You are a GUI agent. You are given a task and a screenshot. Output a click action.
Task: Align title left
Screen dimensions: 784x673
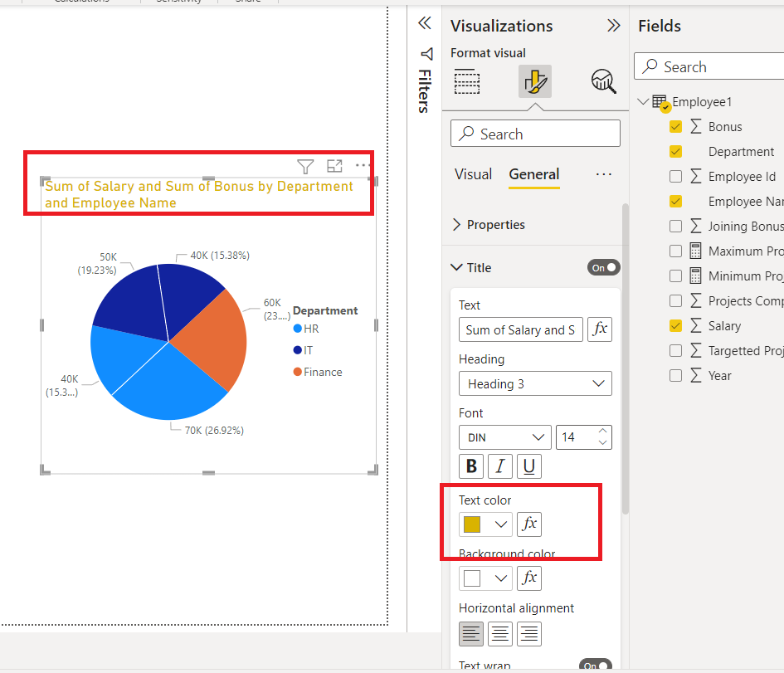[x=471, y=634]
